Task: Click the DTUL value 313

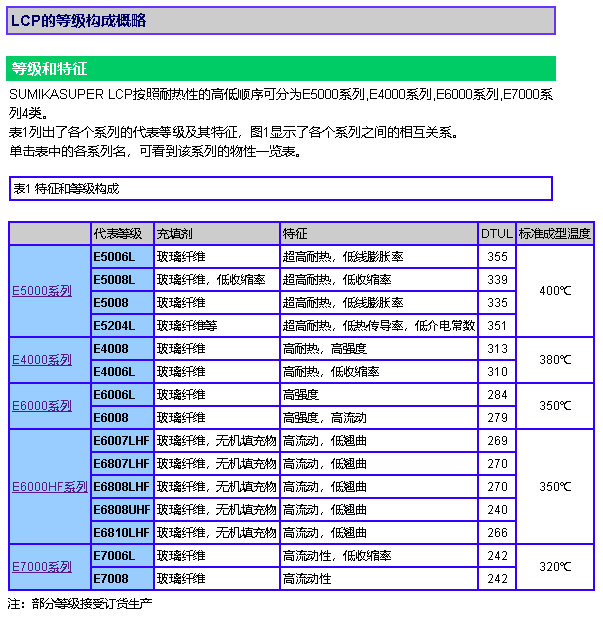Action: tap(497, 349)
